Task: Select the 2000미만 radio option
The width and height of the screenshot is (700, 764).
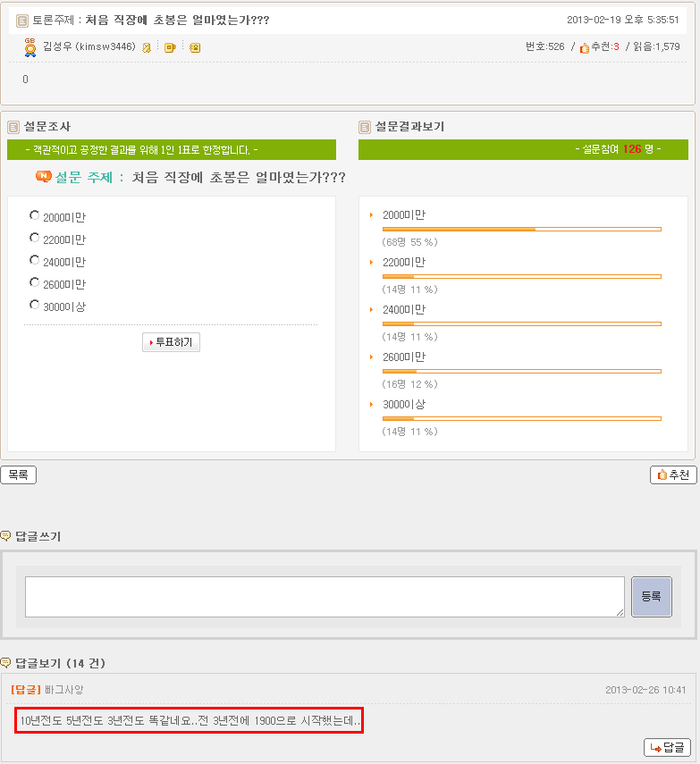Action: pos(35,215)
